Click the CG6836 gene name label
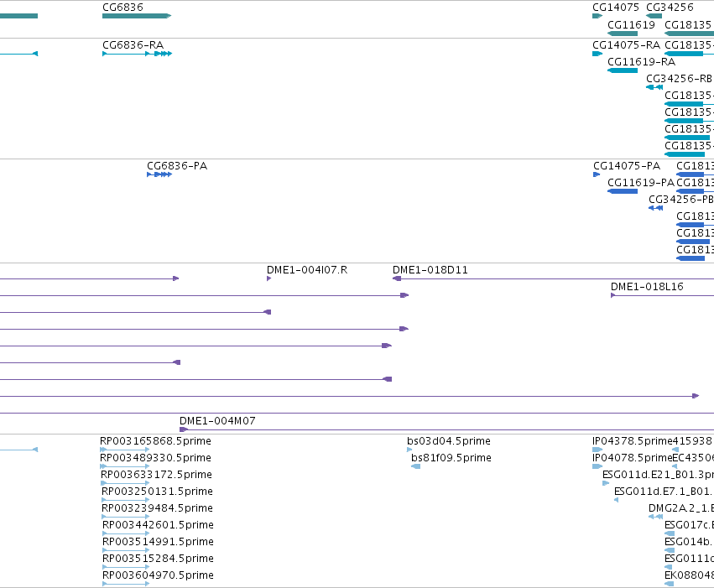Viewport: 714px width, 588px height. (x=122, y=8)
